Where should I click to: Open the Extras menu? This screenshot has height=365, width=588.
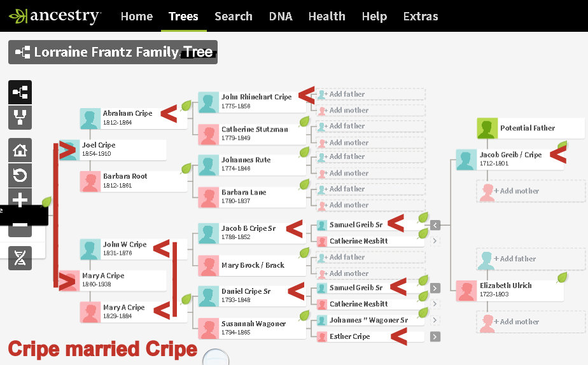point(421,17)
